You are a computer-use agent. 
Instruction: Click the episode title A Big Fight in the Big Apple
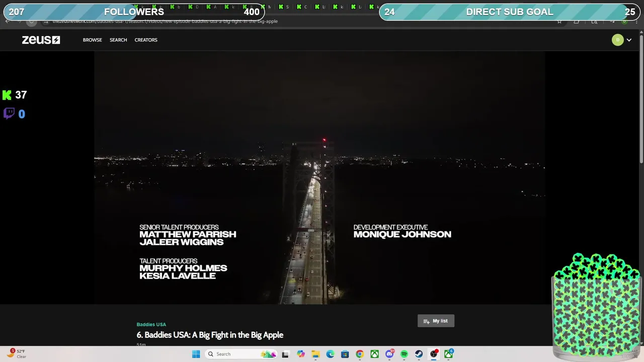coord(210,335)
